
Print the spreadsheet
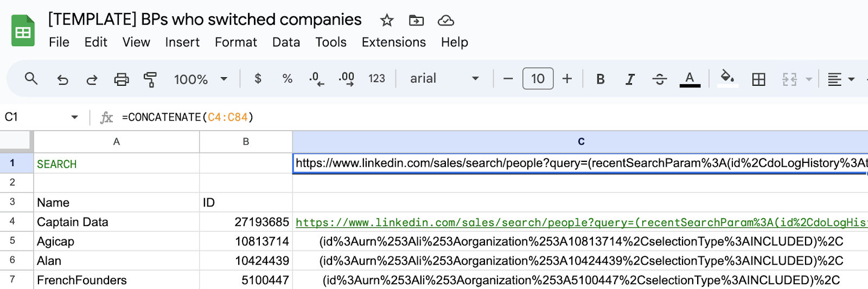121,79
